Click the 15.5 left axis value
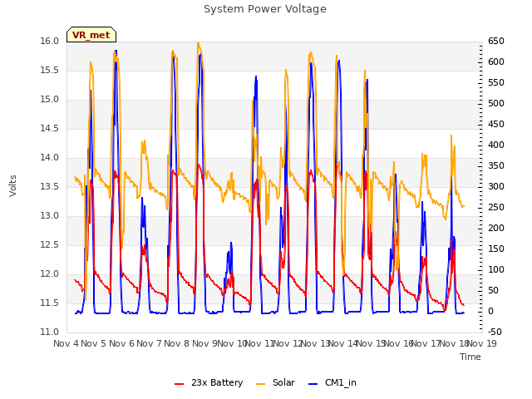The image size is (532, 399). tap(50, 70)
